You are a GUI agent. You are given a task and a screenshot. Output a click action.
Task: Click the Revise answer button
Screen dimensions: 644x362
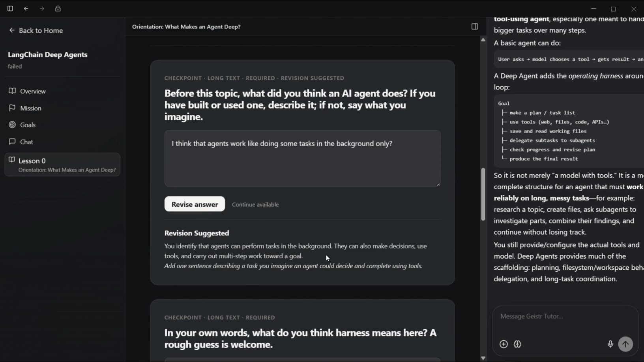(x=195, y=204)
